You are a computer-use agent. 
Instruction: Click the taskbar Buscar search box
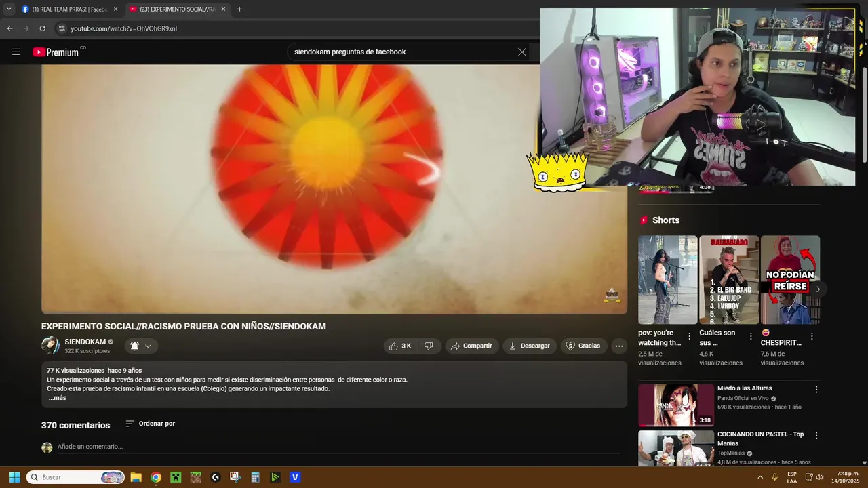coord(76,477)
